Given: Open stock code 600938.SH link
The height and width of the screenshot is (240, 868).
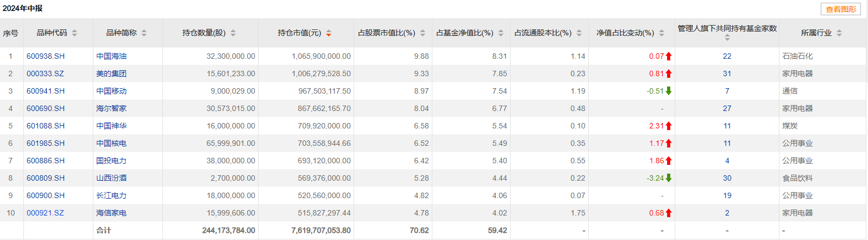Looking at the screenshot, I should tap(46, 56).
